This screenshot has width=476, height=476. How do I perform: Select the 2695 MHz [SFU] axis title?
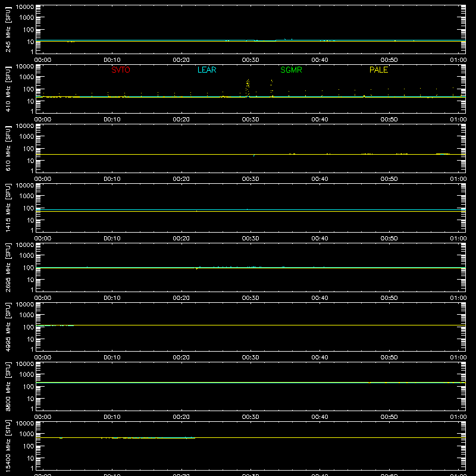8,267
